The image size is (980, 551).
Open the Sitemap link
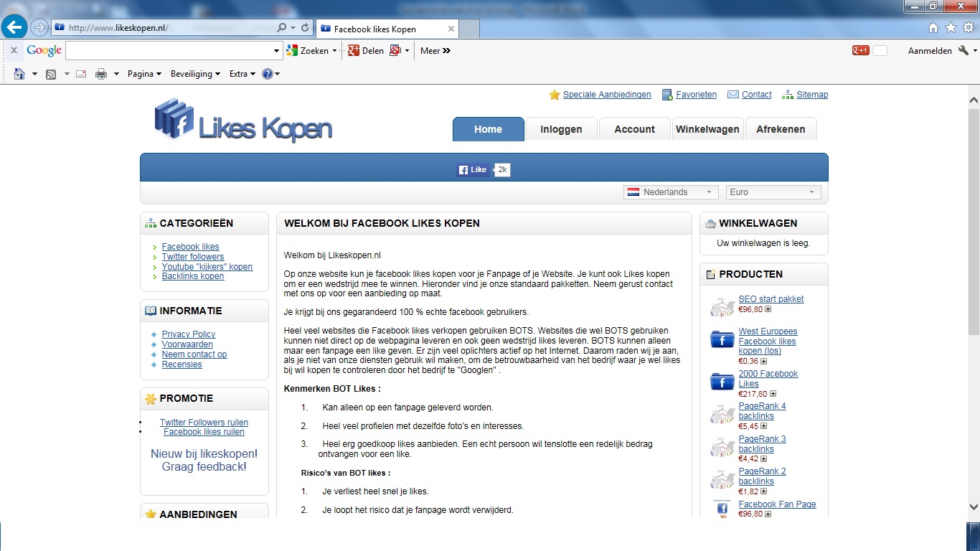pos(812,95)
